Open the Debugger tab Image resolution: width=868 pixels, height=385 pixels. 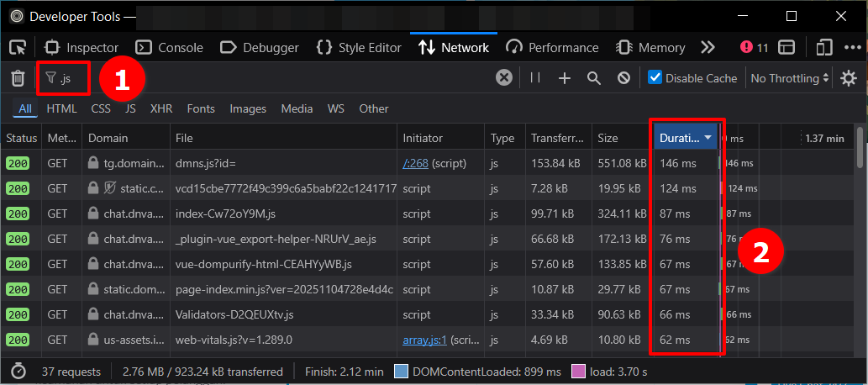(259, 48)
